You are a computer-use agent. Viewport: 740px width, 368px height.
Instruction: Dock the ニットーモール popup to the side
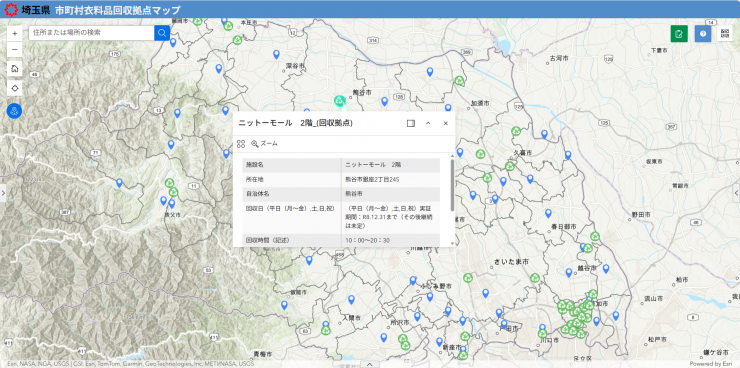(x=411, y=124)
